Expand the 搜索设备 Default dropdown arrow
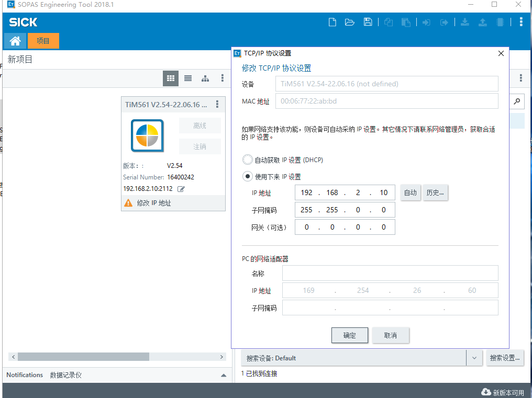 pos(474,358)
